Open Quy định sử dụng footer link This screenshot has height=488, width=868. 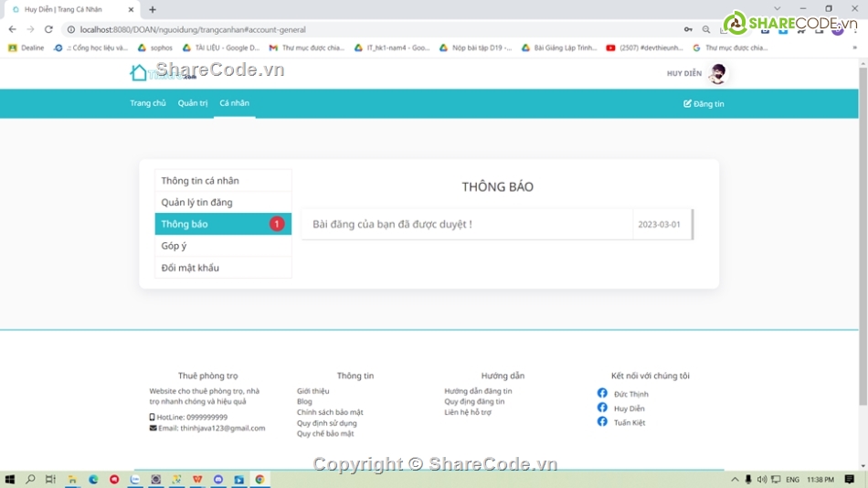pos(326,423)
